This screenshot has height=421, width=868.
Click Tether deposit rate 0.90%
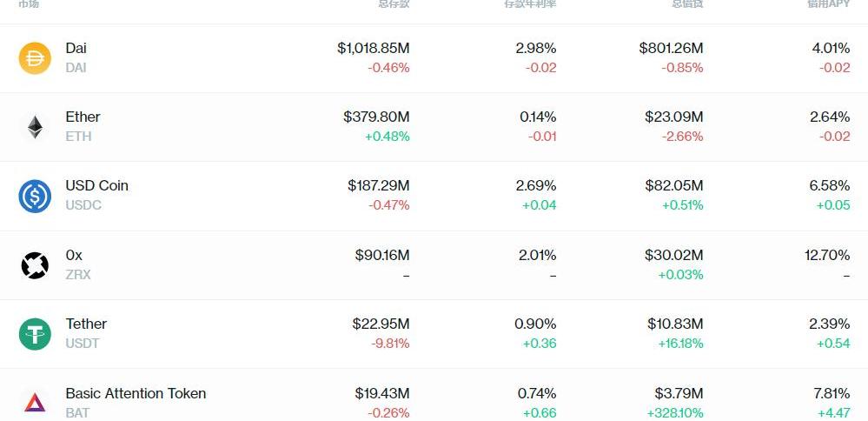tap(535, 324)
